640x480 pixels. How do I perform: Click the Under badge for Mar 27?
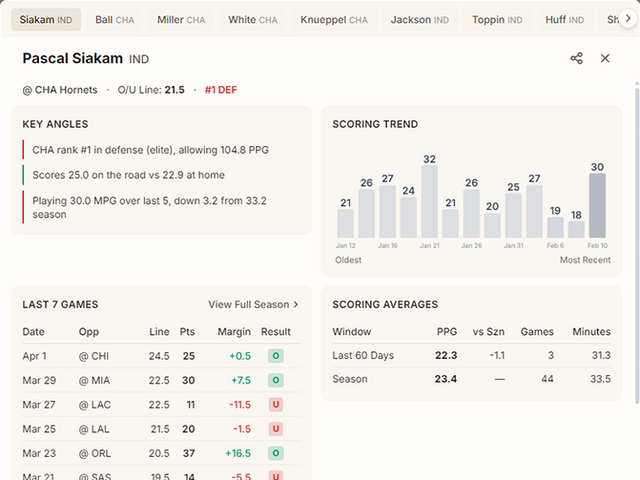click(x=276, y=404)
